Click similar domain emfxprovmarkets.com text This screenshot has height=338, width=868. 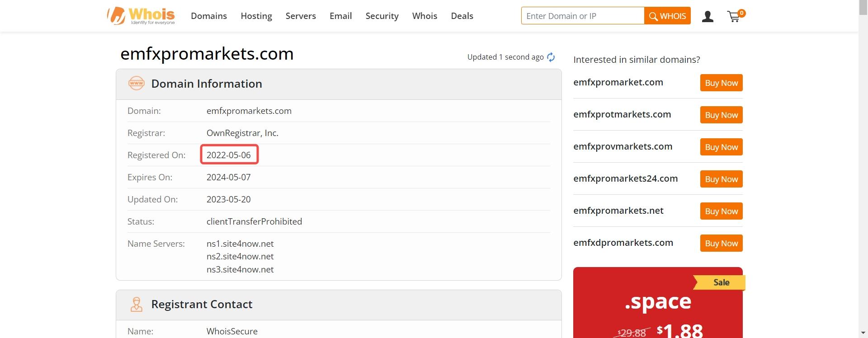pyautogui.click(x=623, y=146)
